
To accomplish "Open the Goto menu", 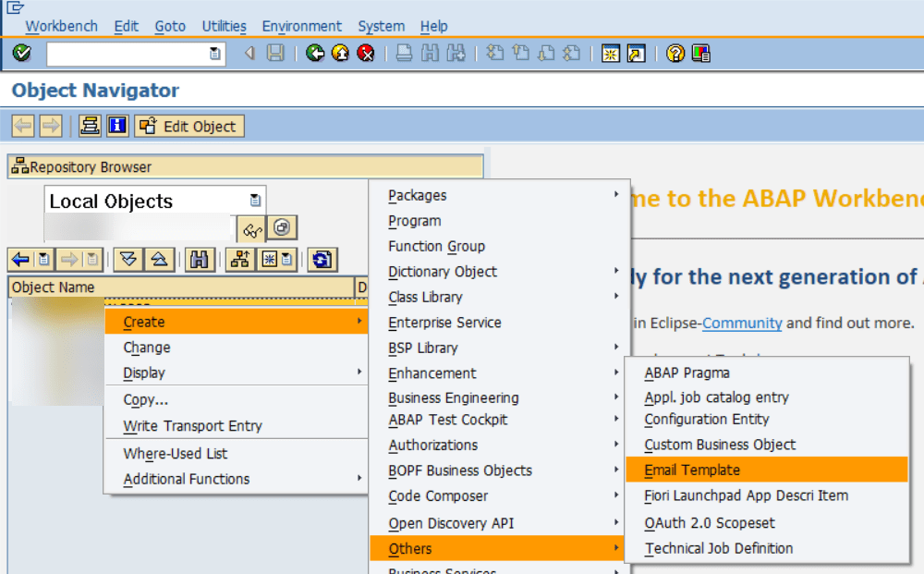I will point(170,27).
